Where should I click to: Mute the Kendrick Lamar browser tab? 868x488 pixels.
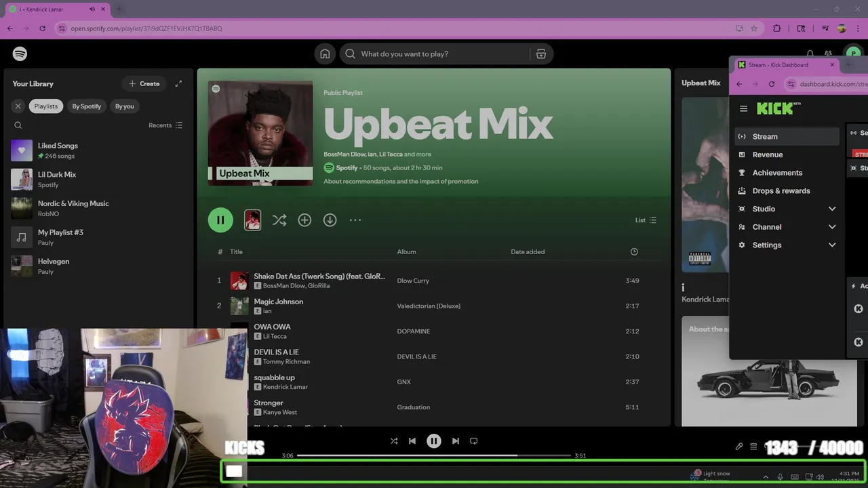pos(92,9)
